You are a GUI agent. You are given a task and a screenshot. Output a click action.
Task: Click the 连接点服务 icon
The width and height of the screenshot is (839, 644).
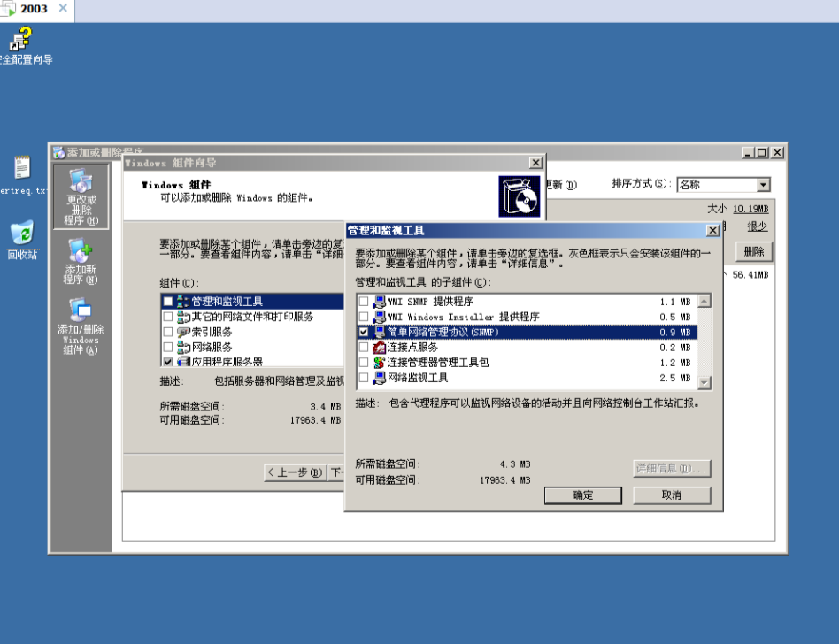(x=380, y=347)
